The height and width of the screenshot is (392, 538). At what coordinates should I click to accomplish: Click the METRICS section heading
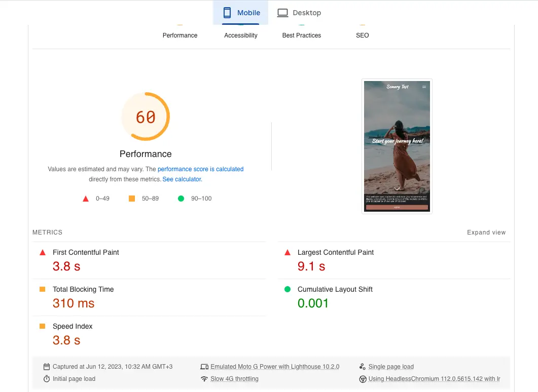pyautogui.click(x=47, y=232)
